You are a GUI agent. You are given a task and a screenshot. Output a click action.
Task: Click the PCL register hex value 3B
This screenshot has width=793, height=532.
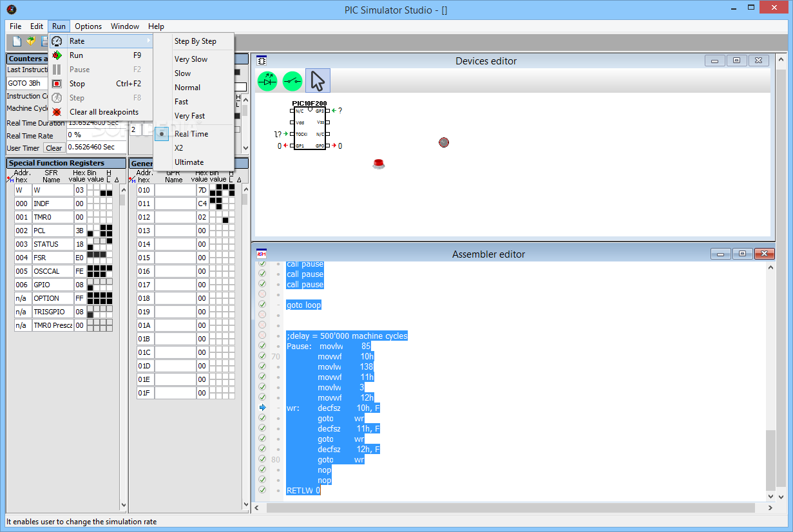pos(80,231)
